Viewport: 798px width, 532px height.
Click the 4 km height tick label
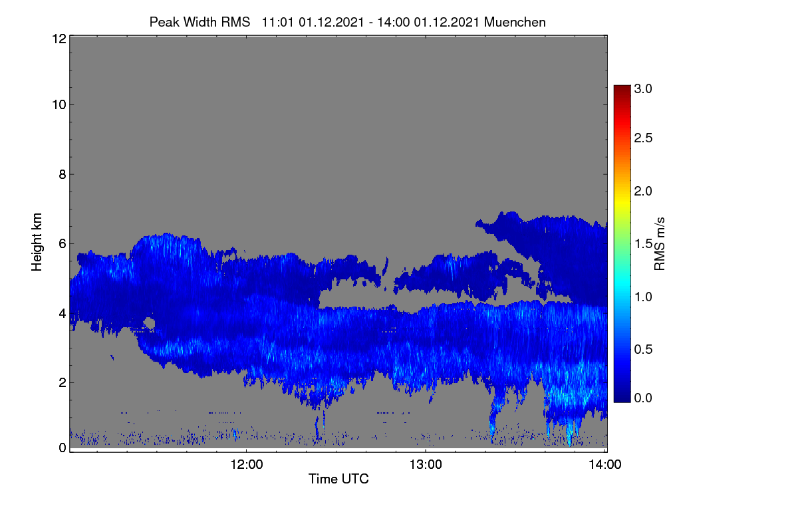pos(61,313)
